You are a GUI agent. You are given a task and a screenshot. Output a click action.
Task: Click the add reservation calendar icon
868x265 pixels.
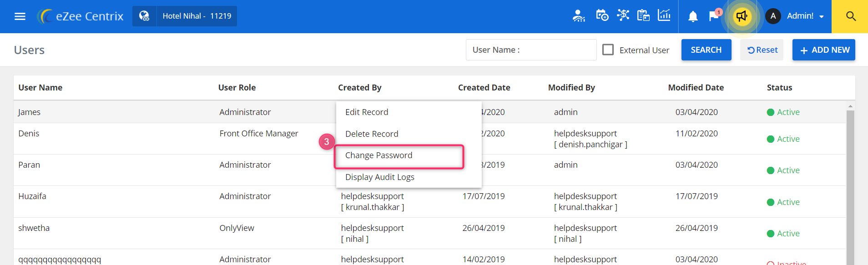602,15
